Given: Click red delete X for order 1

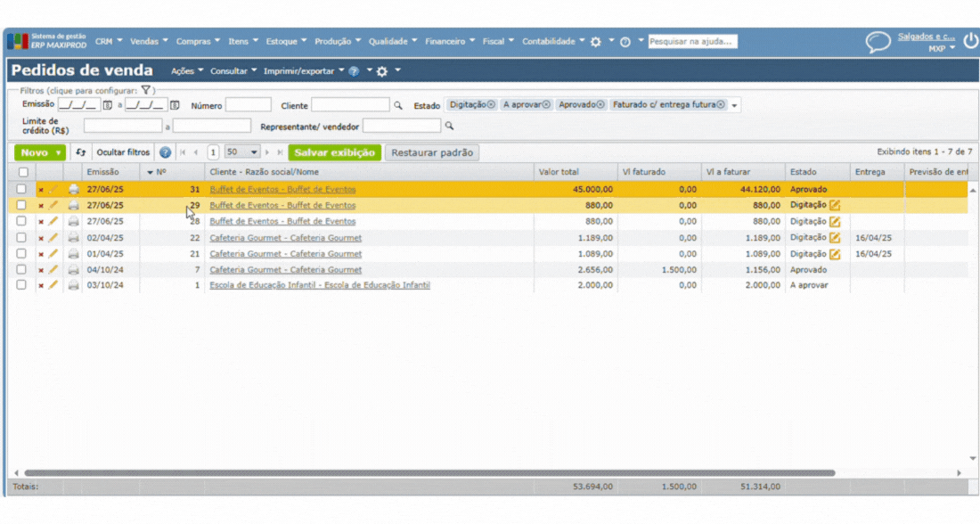Looking at the screenshot, I should click(x=41, y=285).
